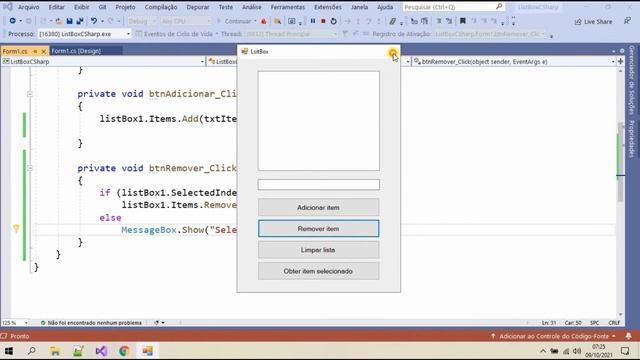This screenshot has width=640, height=360.
Task: Toggle the bookmark toolbar icon
Action: (462, 21)
